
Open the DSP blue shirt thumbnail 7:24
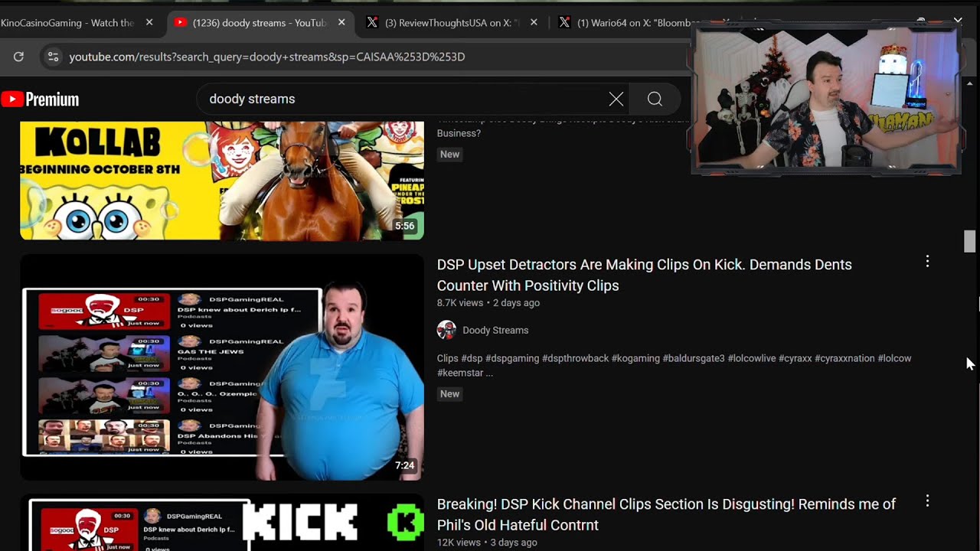pos(222,367)
